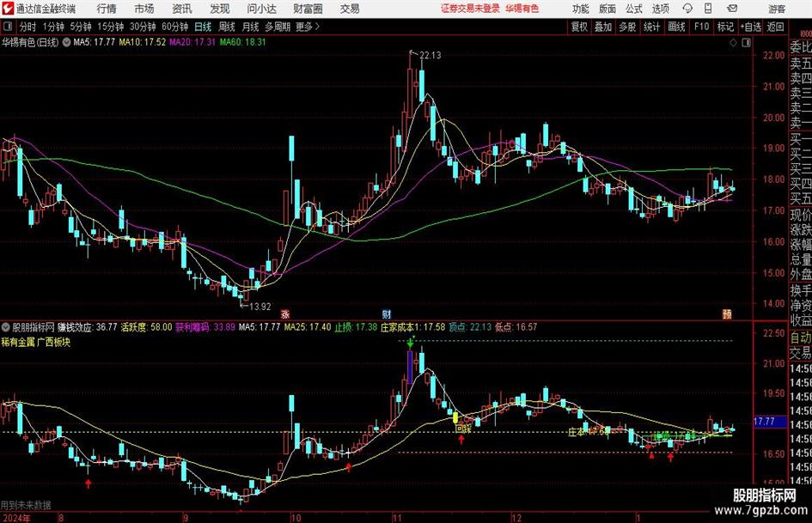Viewport: 812px width, 523px height.
Task: Click the 复权 toolbar button
Action: (579, 27)
